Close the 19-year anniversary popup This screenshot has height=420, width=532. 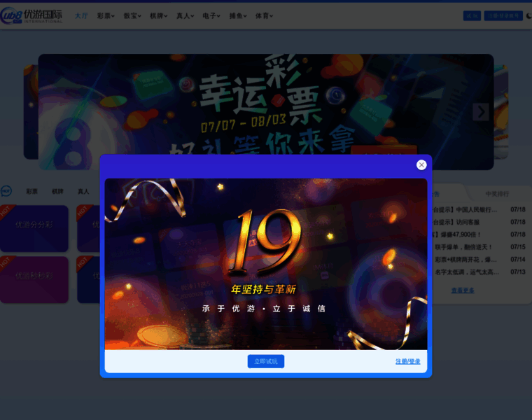[x=421, y=165]
